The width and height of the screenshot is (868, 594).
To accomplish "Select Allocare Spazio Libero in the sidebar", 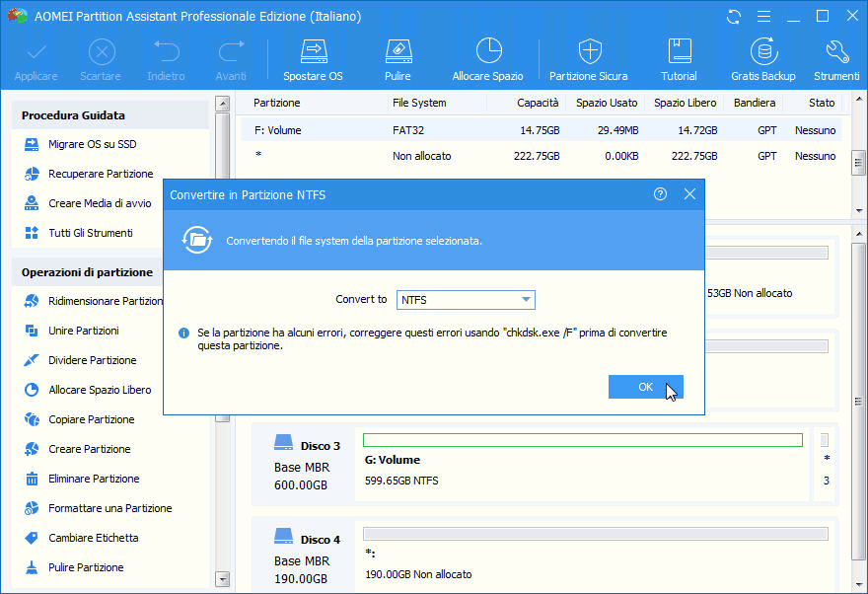I will [88, 390].
